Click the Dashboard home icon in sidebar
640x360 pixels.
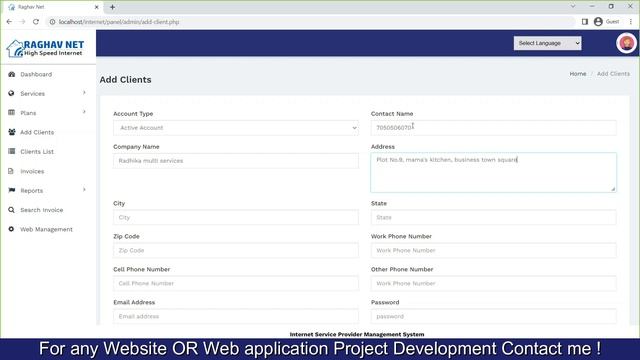click(11, 74)
